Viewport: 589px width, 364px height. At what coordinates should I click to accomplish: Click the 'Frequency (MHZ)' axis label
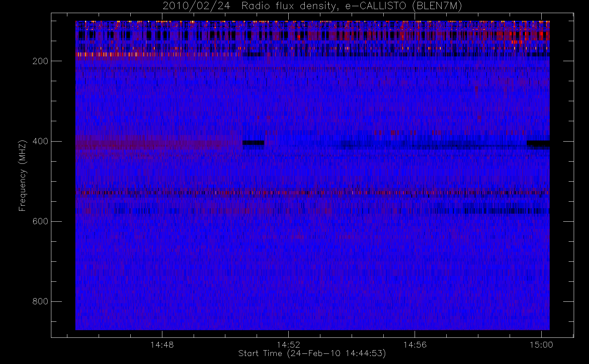point(23,175)
